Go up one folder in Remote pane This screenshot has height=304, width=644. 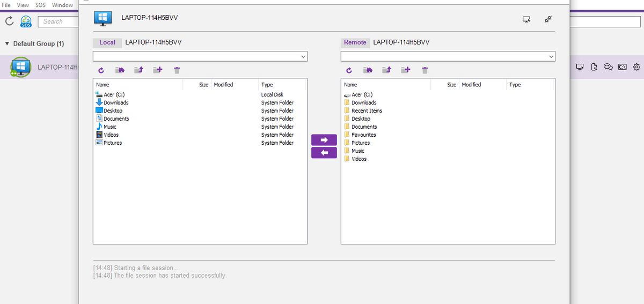coord(387,70)
